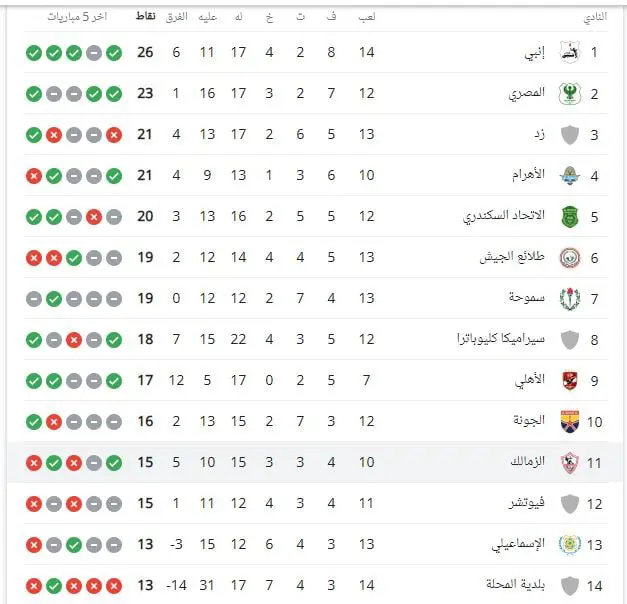This screenshot has height=604, width=627.
Task: Select the بلدية المحلة team row name
Action: point(515,584)
